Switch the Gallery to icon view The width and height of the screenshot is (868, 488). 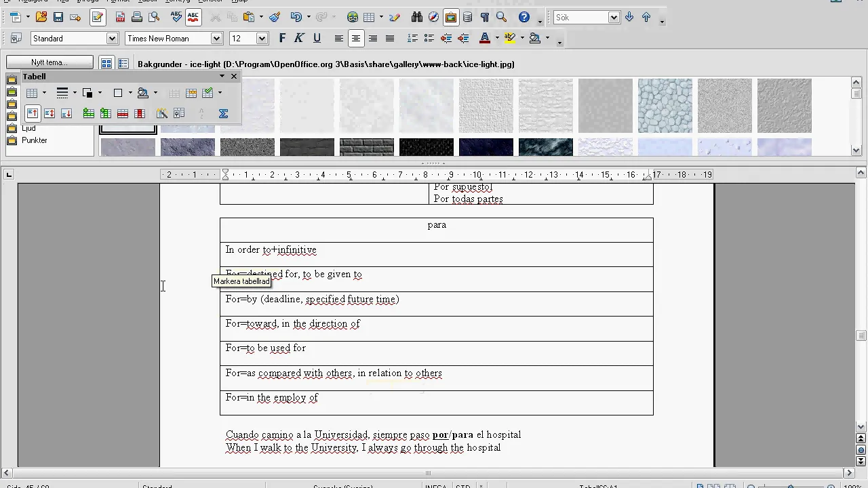coord(106,64)
